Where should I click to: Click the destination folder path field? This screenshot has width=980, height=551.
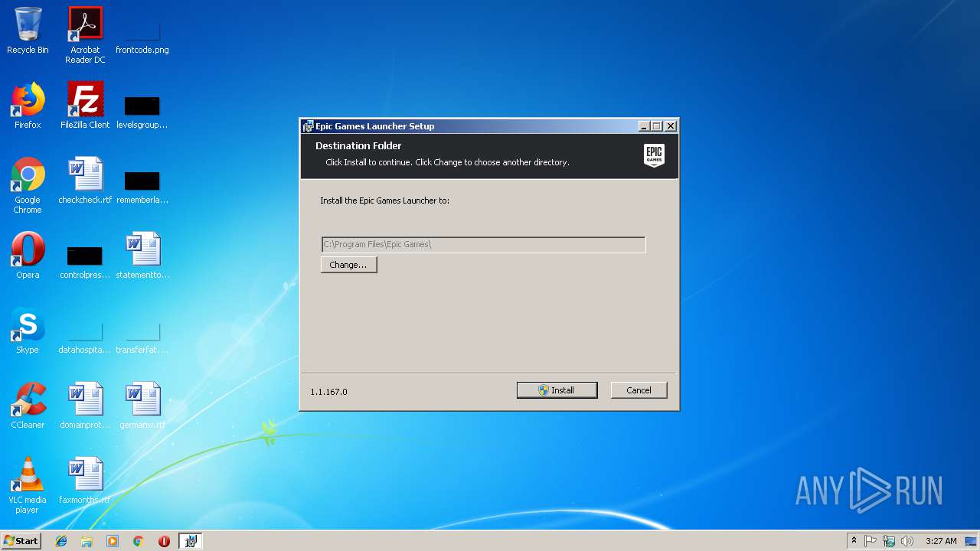pyautogui.click(x=483, y=244)
